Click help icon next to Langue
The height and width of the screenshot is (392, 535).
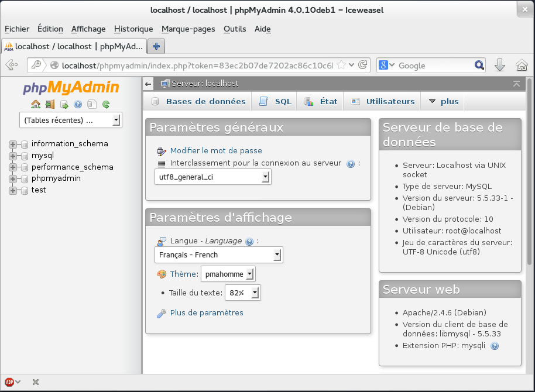[249, 242]
